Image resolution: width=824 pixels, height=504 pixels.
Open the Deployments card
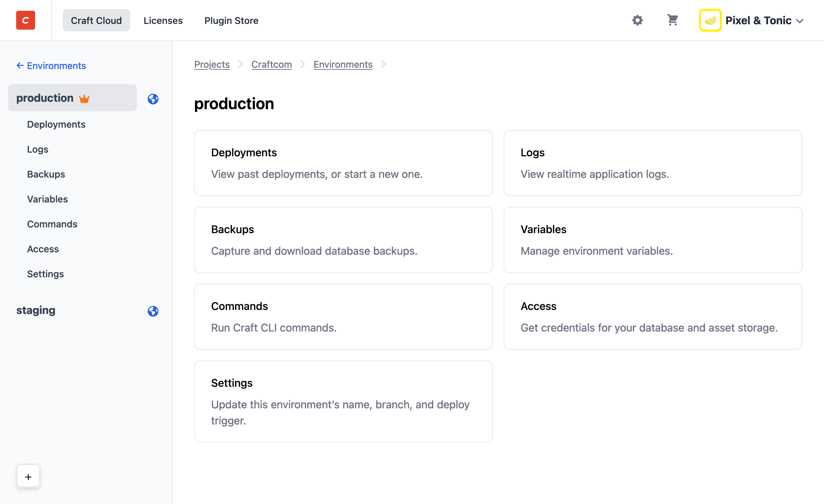[343, 163]
